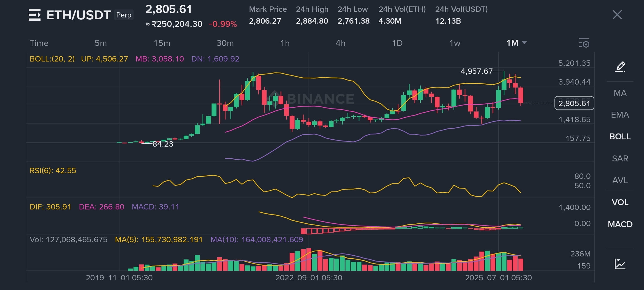
Task: Toggle the BOLL indicator off
Action: [620, 136]
